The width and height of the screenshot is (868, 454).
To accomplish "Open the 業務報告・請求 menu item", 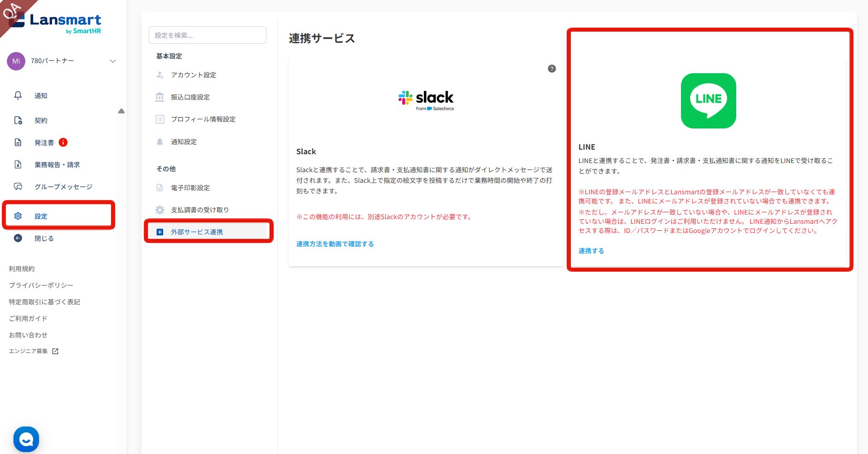I will [x=57, y=165].
